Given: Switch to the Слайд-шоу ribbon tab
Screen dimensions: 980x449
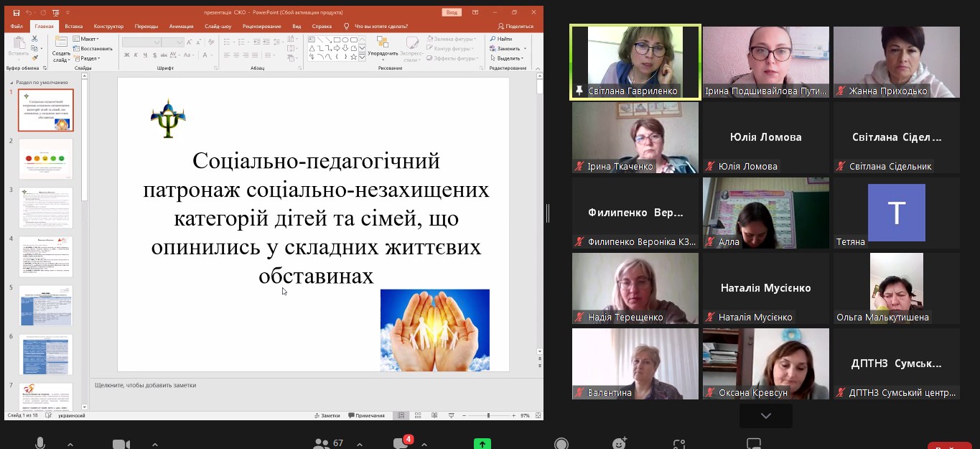Looking at the screenshot, I should point(218,27).
